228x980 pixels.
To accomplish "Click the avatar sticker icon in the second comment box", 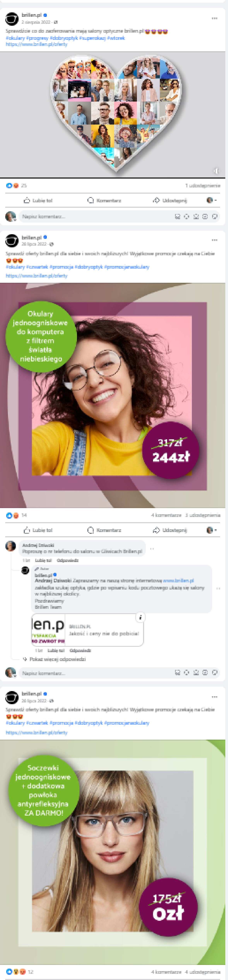I will coord(177,673).
